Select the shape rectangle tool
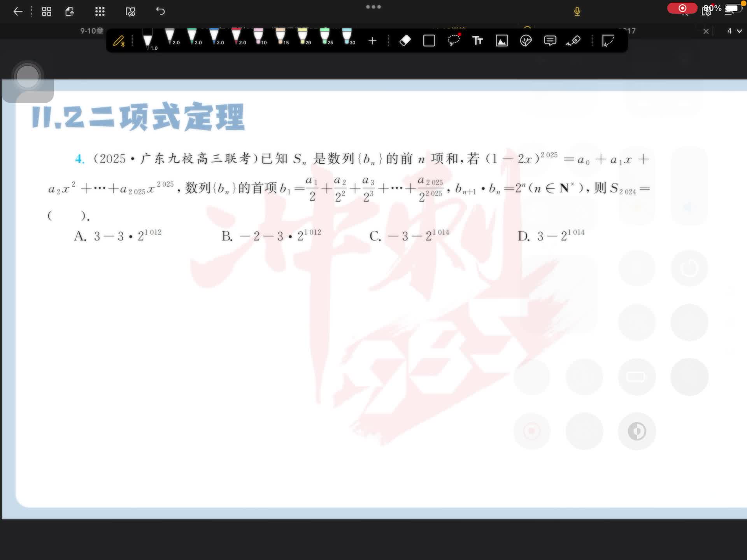This screenshot has height=560, width=747. pos(429,40)
